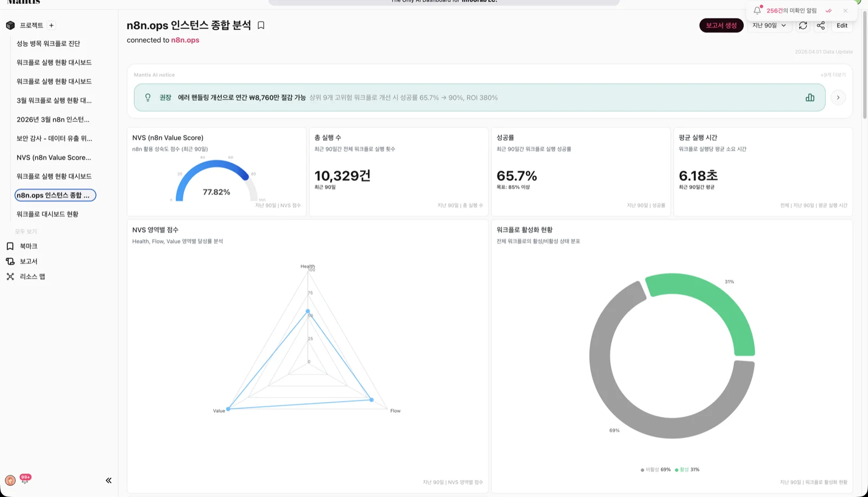Refresh the dashboard data
Screen dimensions: 868x497
pos(803,25)
